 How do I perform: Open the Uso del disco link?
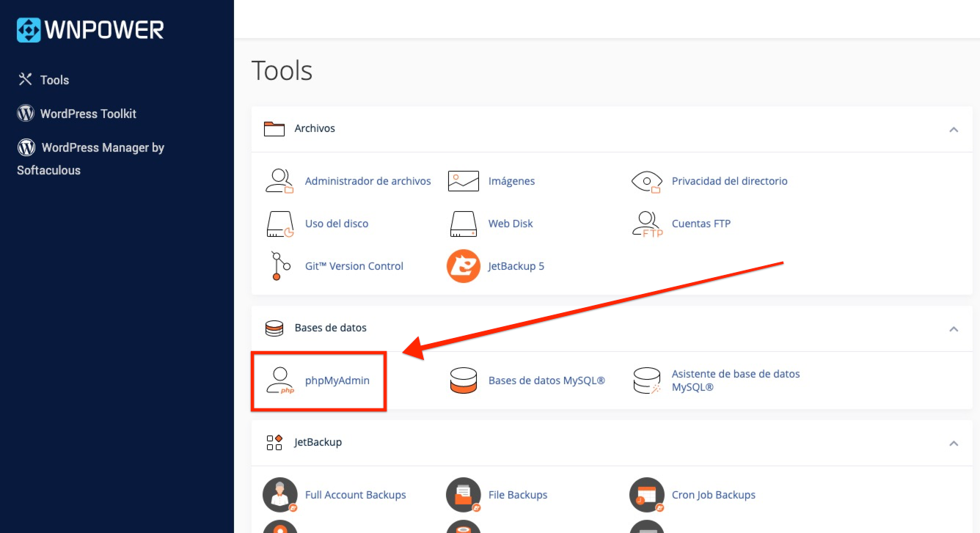pos(337,224)
